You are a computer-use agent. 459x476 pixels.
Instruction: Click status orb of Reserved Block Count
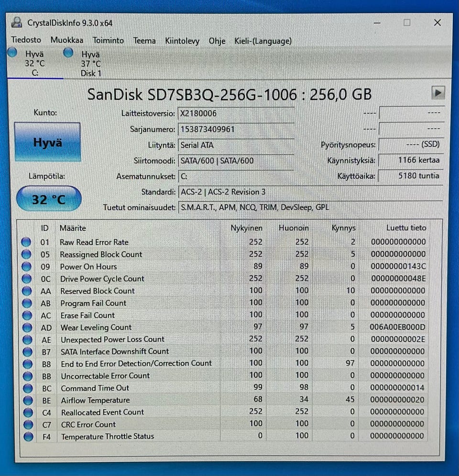pos(27,291)
